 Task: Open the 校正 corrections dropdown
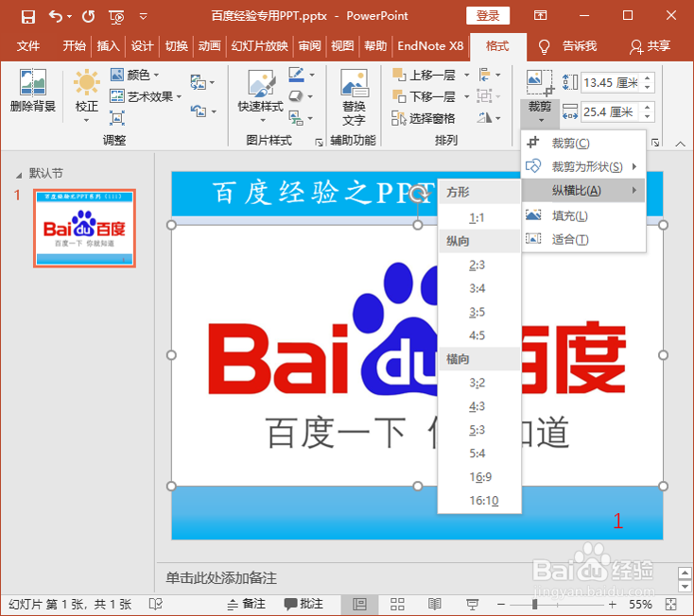coord(86,96)
